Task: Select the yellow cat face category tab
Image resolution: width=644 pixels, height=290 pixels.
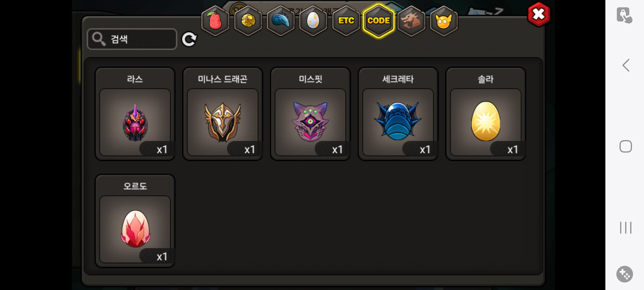Action: [x=444, y=21]
